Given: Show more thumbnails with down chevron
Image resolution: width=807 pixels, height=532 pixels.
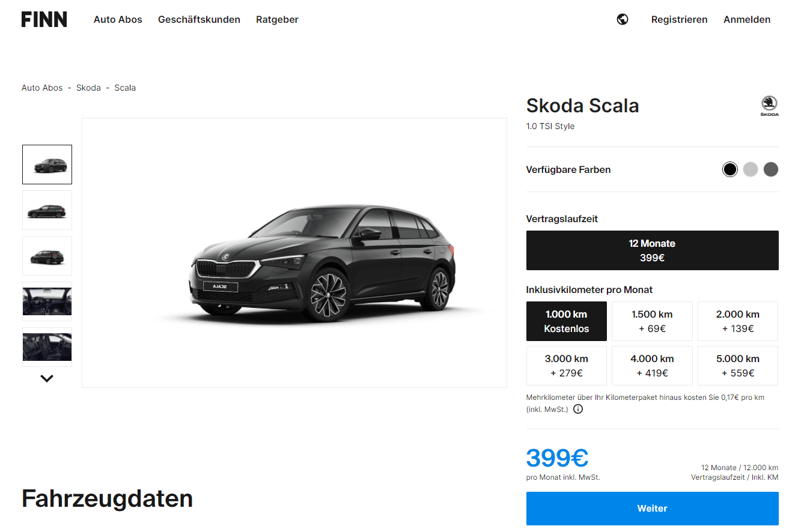Looking at the screenshot, I should pos(47,378).
